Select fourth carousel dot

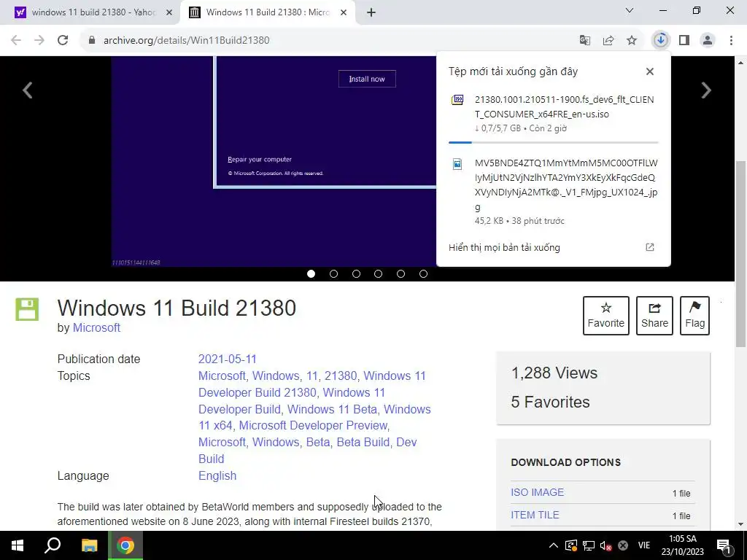(x=379, y=274)
